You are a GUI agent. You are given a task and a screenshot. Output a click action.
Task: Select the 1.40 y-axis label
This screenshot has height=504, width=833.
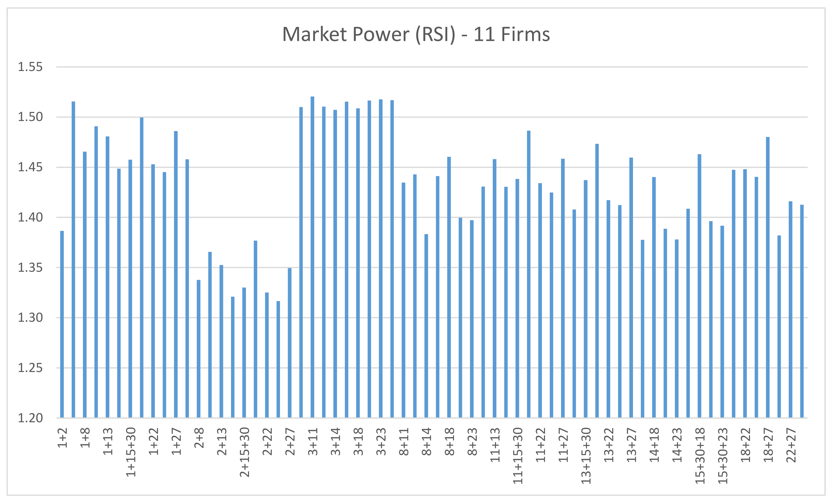(30, 217)
